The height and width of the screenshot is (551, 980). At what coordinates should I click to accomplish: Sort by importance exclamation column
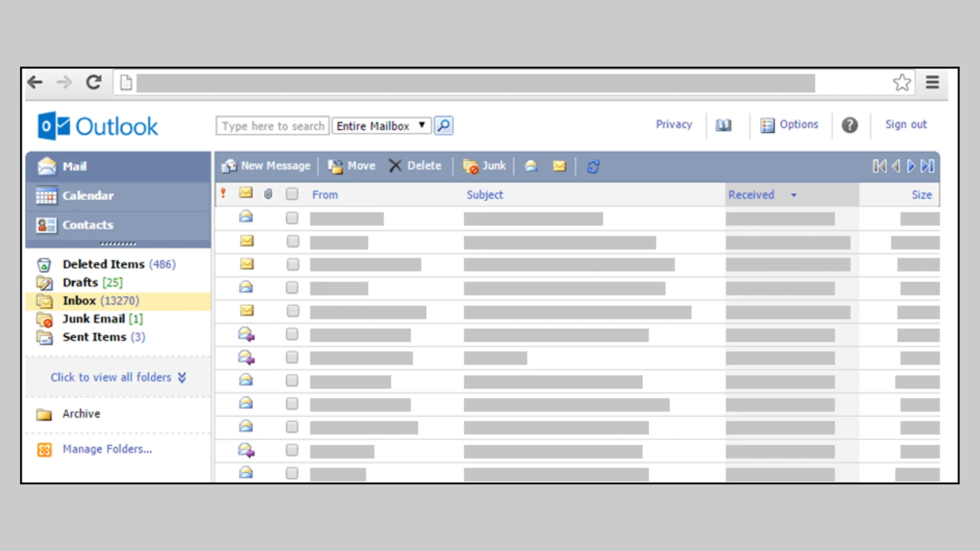coord(223,194)
